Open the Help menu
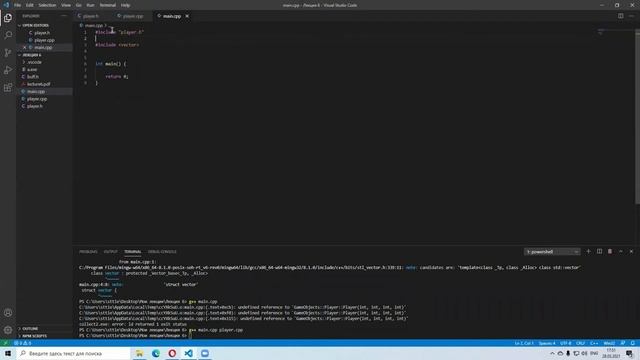 [125, 5]
